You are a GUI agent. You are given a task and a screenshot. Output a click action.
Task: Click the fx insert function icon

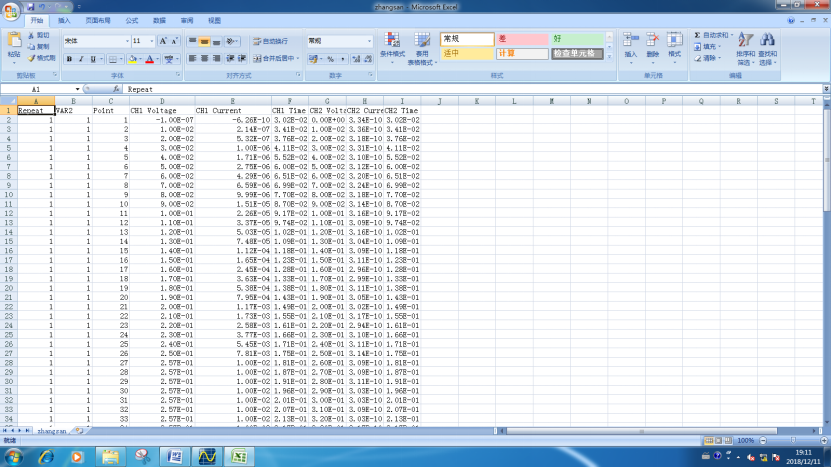click(x=116, y=89)
